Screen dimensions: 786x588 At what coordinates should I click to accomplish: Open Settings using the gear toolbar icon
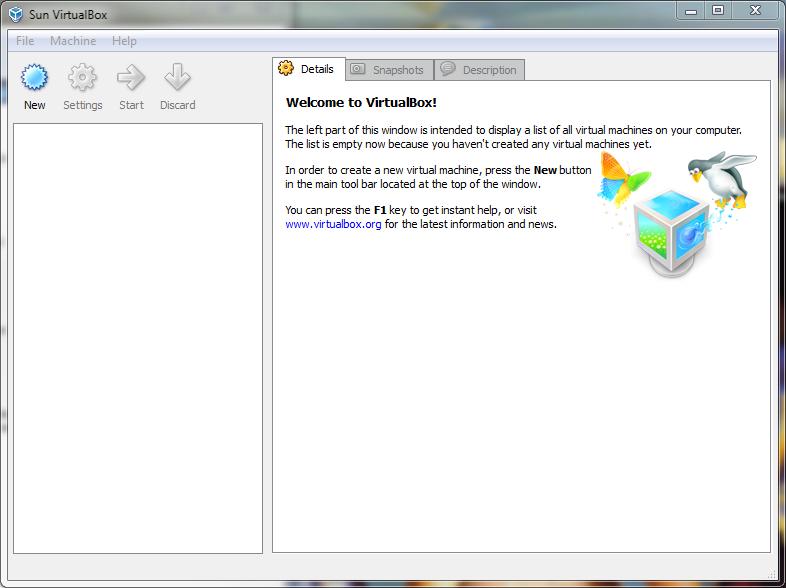82,79
